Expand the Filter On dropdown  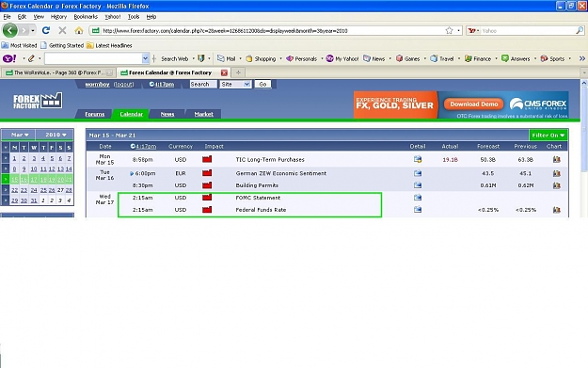(548, 135)
